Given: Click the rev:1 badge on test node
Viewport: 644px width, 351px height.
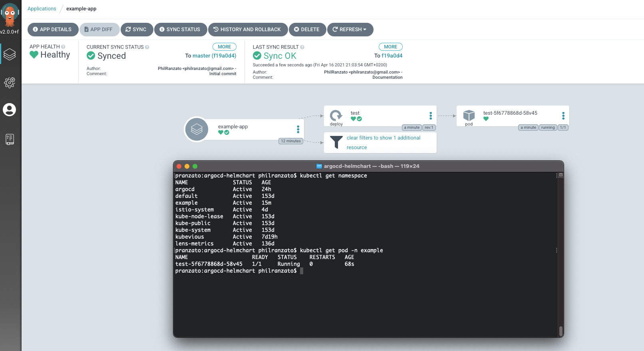Looking at the screenshot, I should [429, 128].
